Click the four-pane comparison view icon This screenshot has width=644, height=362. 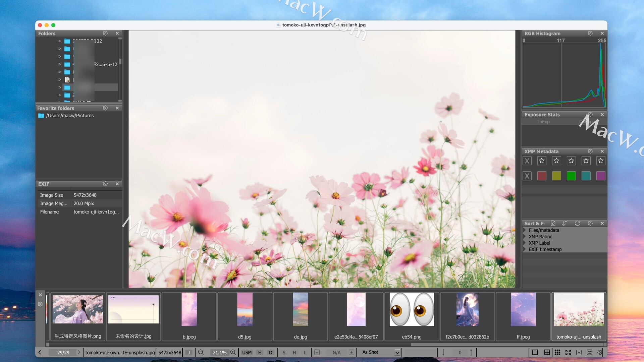click(x=547, y=352)
